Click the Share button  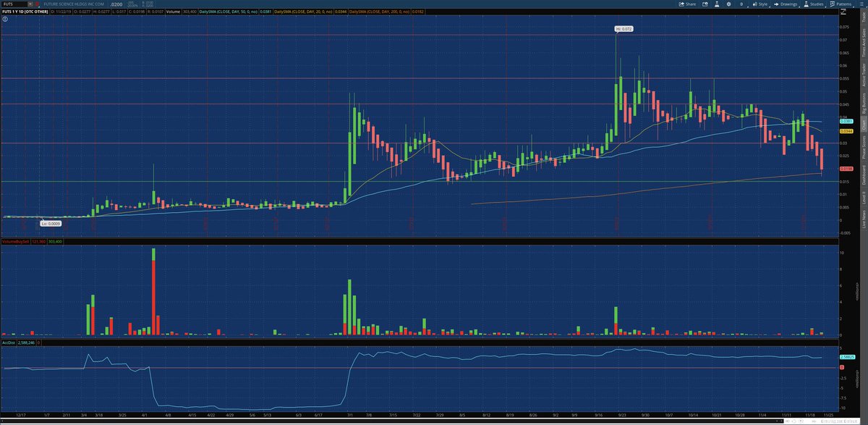tap(687, 4)
